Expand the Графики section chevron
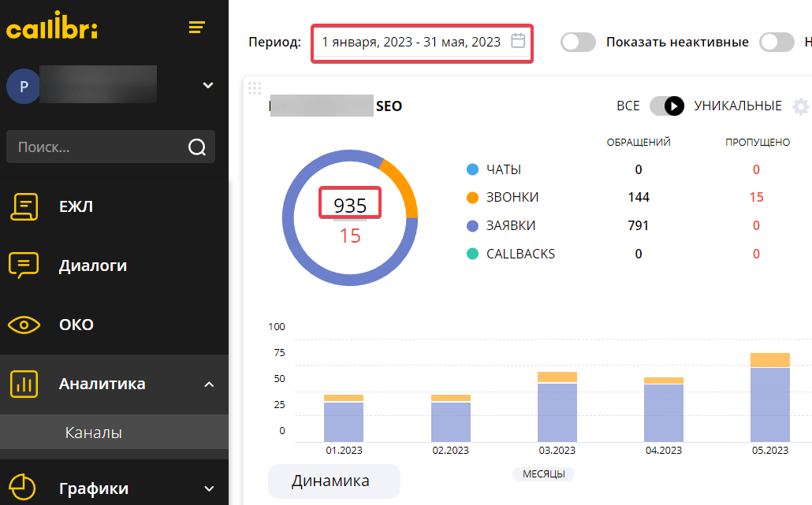This screenshot has height=505, width=812. pyautogui.click(x=209, y=488)
